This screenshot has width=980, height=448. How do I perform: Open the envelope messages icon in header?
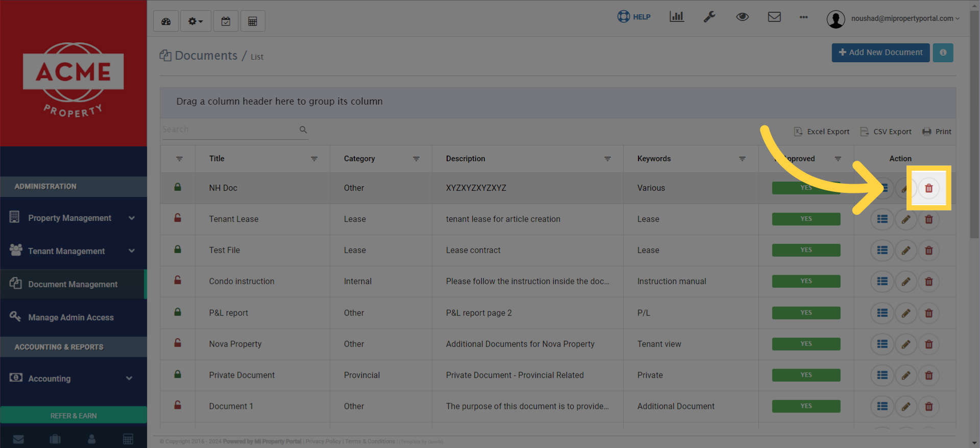(774, 17)
